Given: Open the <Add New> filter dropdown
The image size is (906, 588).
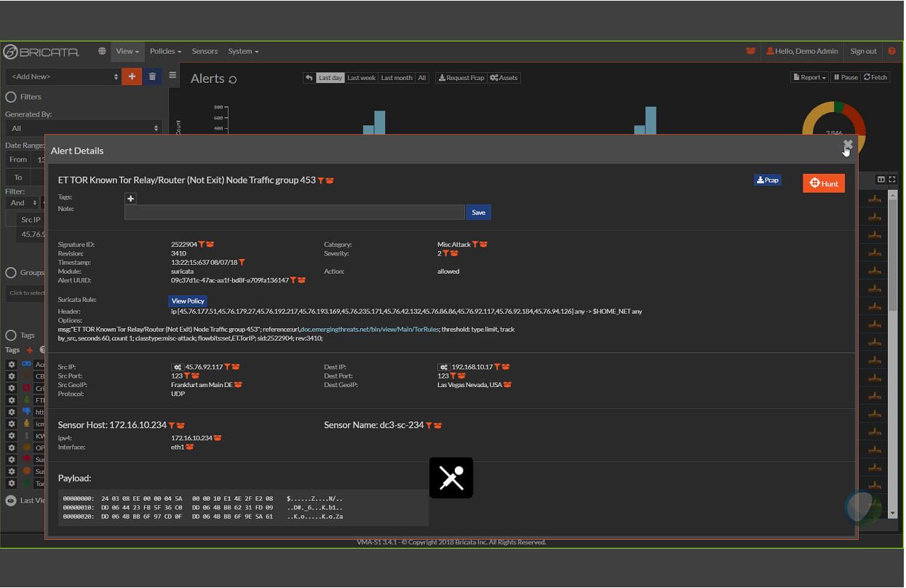Looking at the screenshot, I should pyautogui.click(x=63, y=76).
